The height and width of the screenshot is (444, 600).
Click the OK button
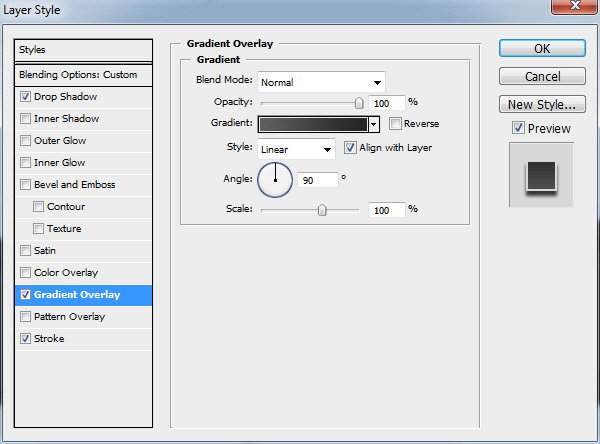tap(542, 49)
